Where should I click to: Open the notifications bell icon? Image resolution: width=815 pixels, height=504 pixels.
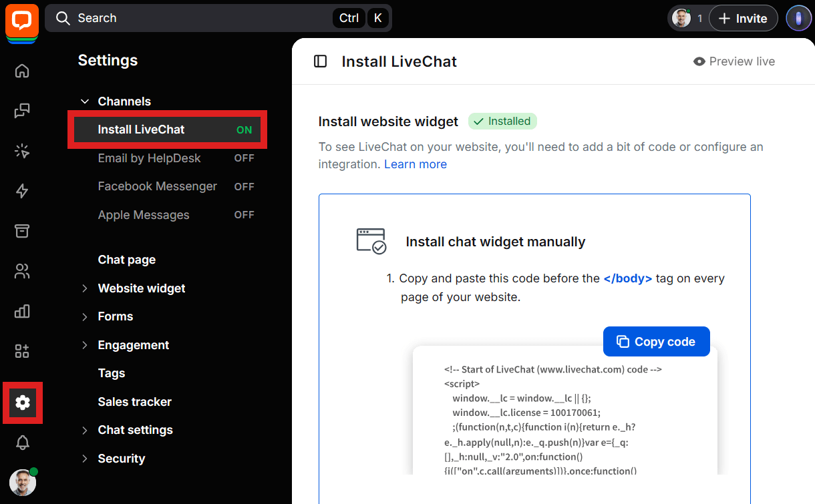23,443
